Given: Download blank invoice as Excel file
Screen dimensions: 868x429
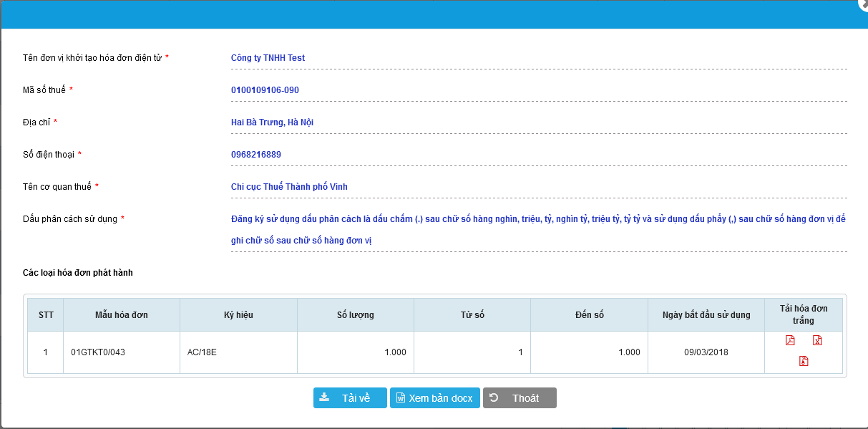Looking at the screenshot, I should pyautogui.click(x=817, y=340).
